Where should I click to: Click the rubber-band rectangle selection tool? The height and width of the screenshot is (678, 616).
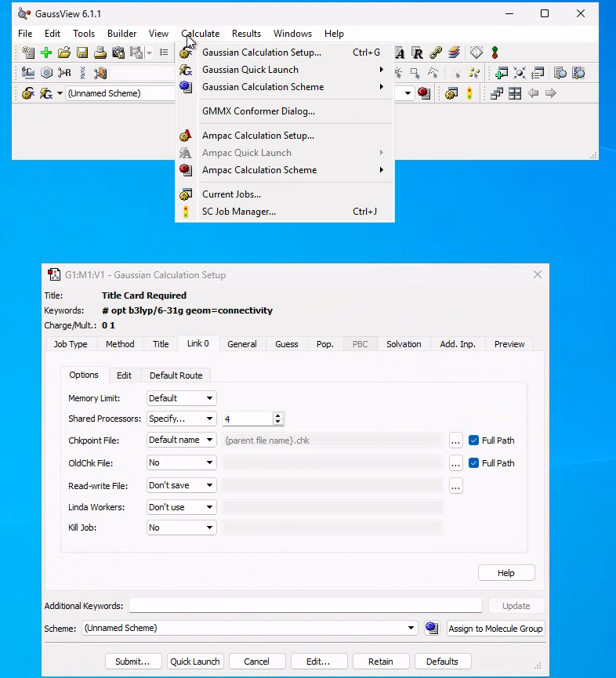point(415,73)
